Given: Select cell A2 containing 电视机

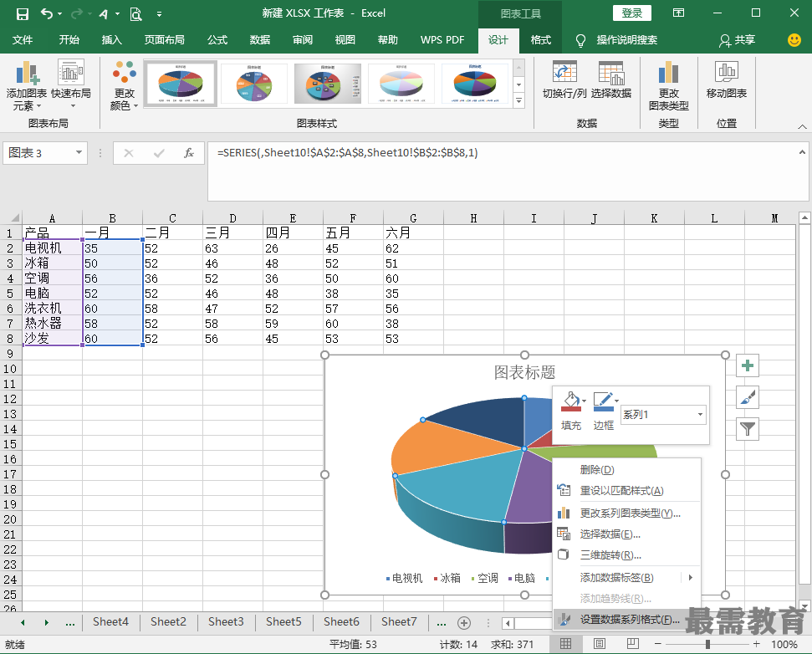Looking at the screenshot, I should coord(52,248).
